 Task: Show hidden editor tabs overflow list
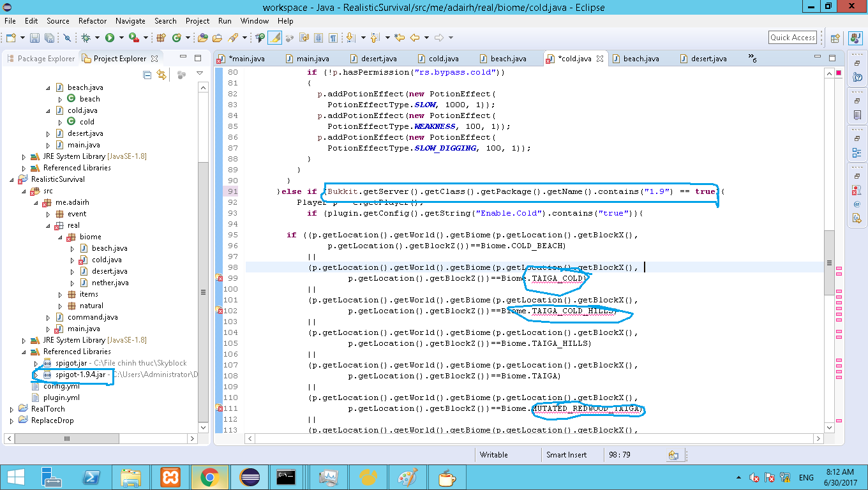pyautogui.click(x=752, y=58)
